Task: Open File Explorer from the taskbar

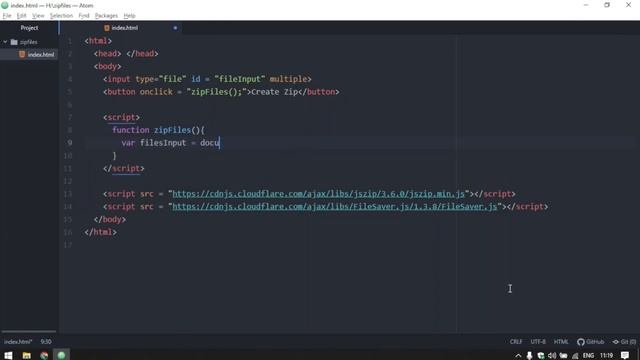Action: 27,356
